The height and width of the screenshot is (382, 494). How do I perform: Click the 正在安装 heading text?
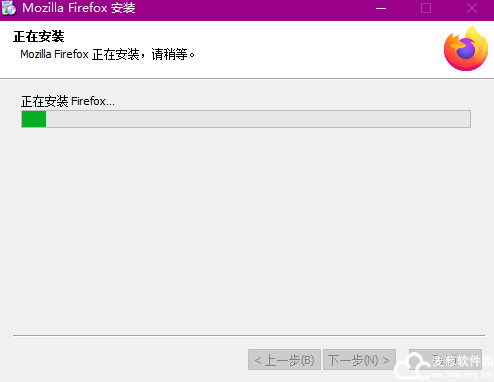pyautogui.click(x=39, y=37)
